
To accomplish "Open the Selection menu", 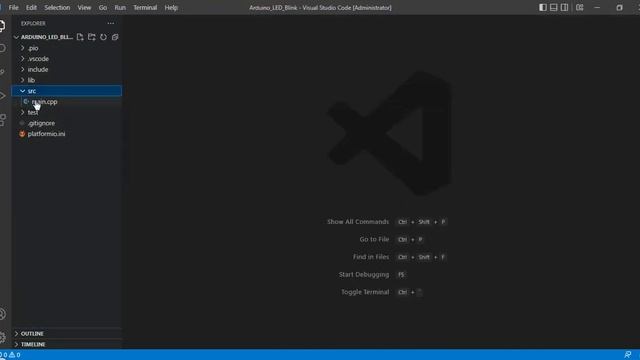I will (57, 7).
